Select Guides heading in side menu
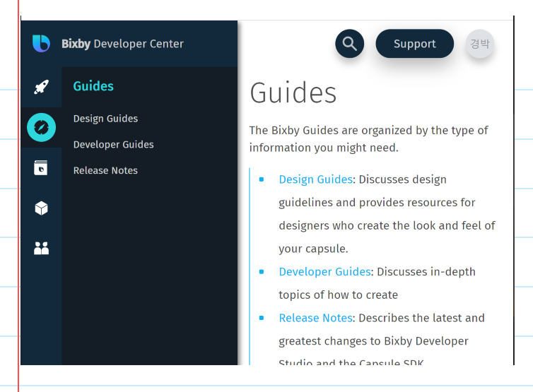Viewport: 533px width, 392px height. 93,86
